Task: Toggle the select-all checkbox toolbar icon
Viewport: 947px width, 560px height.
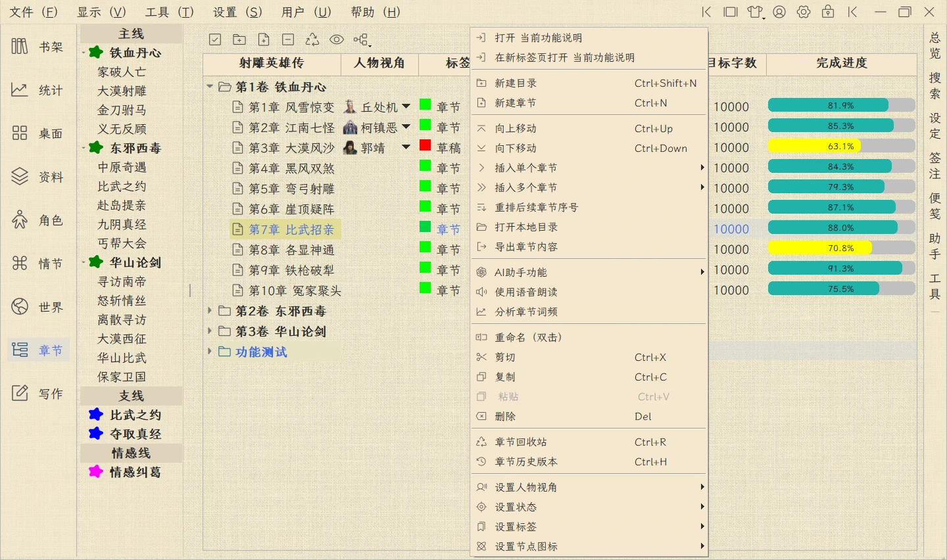Action: tap(215, 39)
